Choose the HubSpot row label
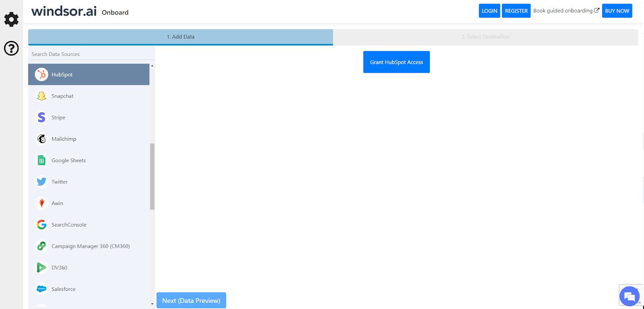644x309 pixels. 62,74
